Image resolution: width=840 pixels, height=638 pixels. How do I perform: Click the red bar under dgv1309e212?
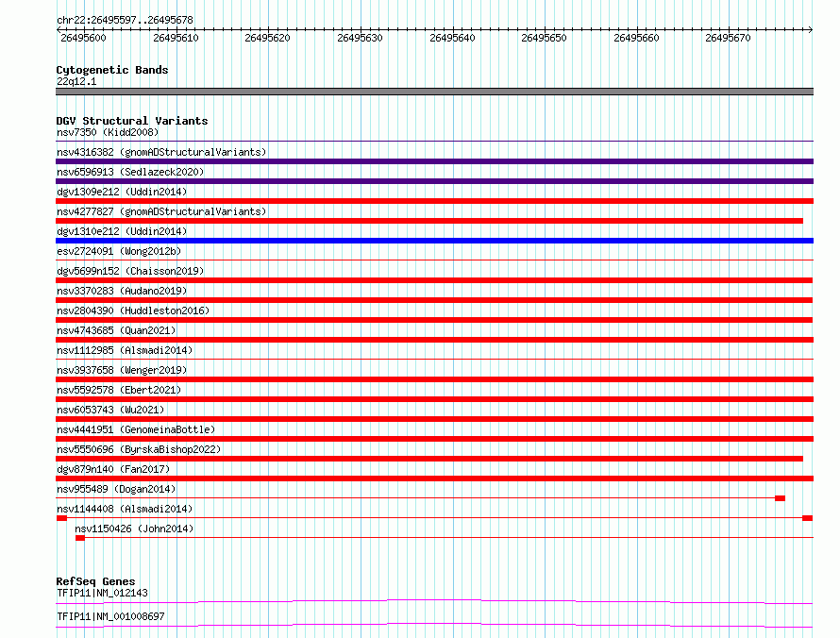click(434, 201)
